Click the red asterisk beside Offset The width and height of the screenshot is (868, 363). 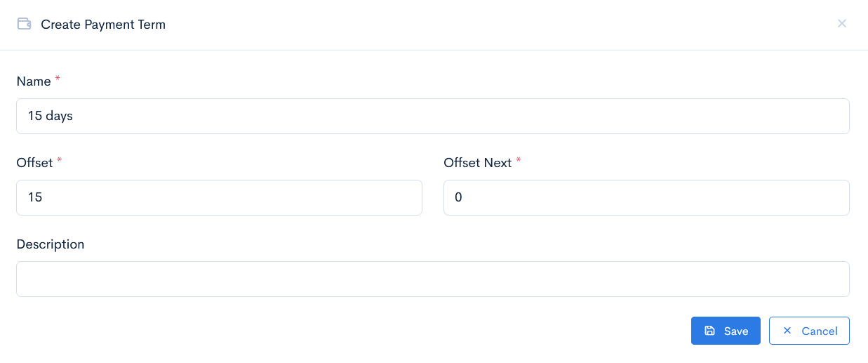pos(60,161)
